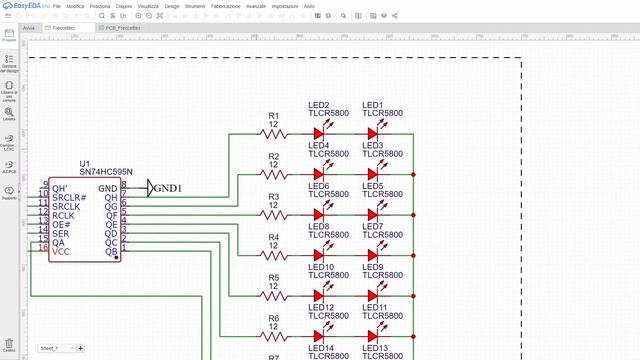
Task: Open the Visualizza menu
Action: (x=148, y=7)
